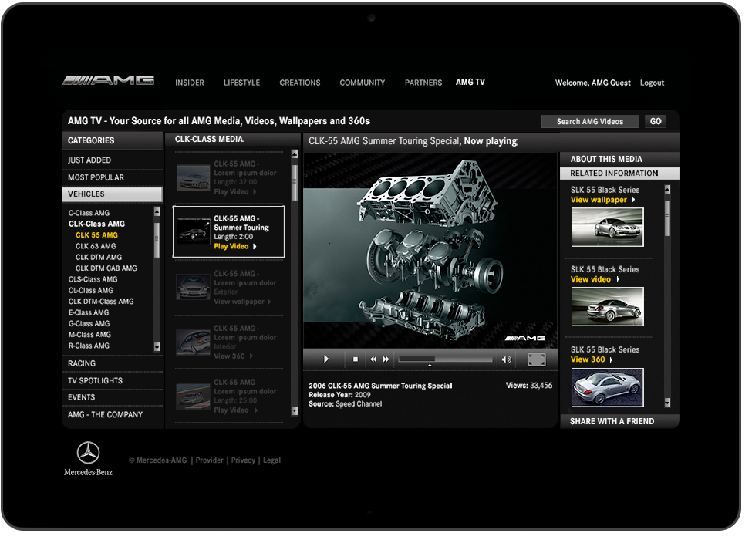
Task: Select CLK DTM-Class AMG entry
Action: [101, 301]
